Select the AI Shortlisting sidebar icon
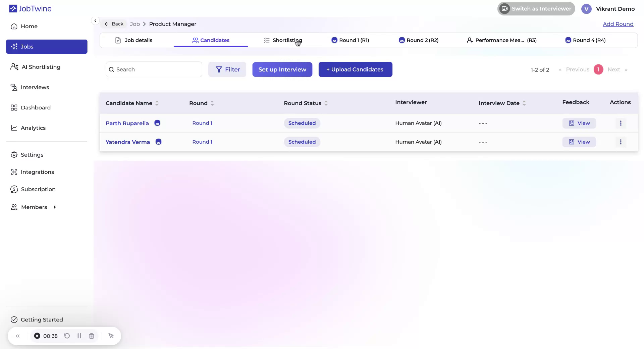Viewport: 644px width, 349px height. pos(14,66)
